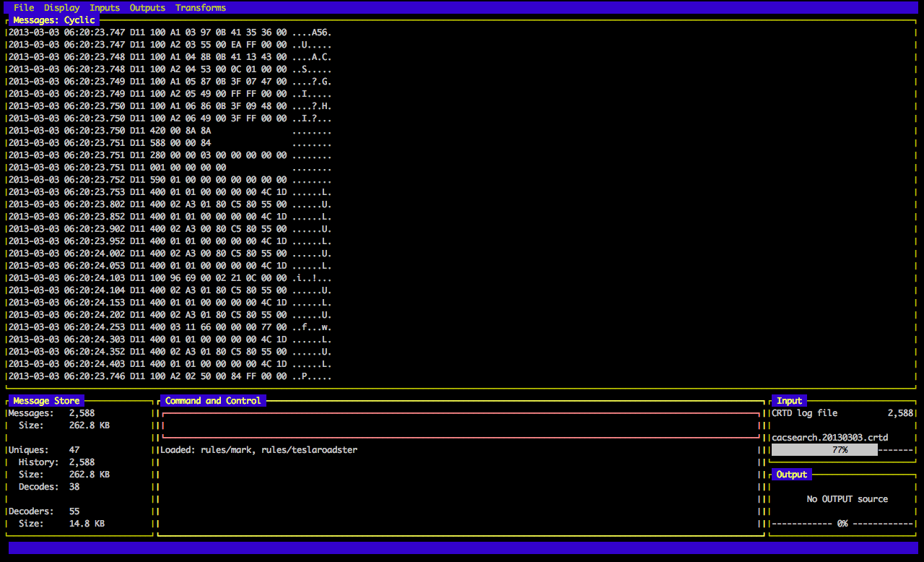Focus the Command and Control panel title
The image size is (924, 562).
(213, 401)
